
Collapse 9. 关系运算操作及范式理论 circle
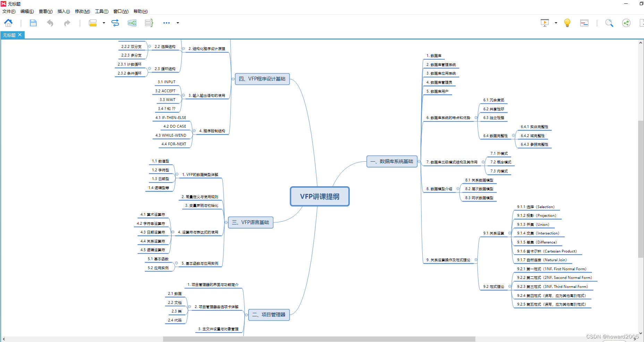(476, 260)
